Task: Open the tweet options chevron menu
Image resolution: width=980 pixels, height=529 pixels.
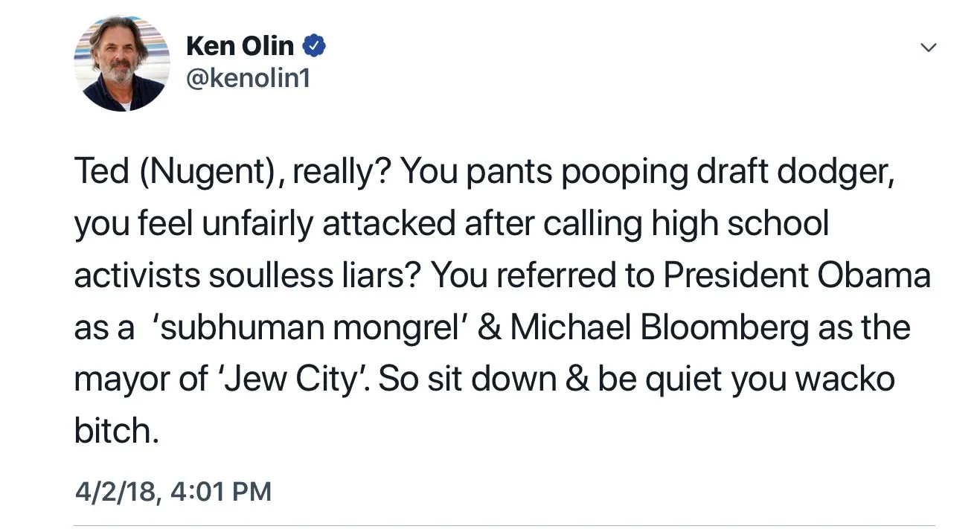Action: coord(927,48)
